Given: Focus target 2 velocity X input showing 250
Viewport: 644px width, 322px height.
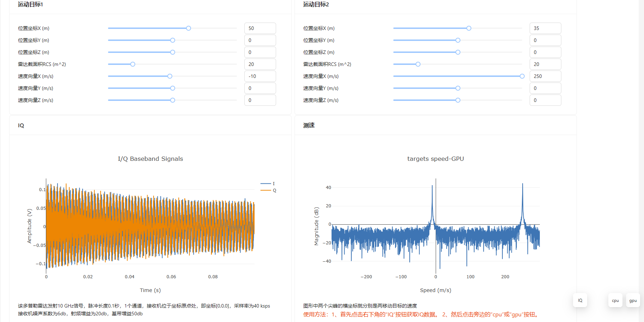Looking at the screenshot, I should pos(545,76).
